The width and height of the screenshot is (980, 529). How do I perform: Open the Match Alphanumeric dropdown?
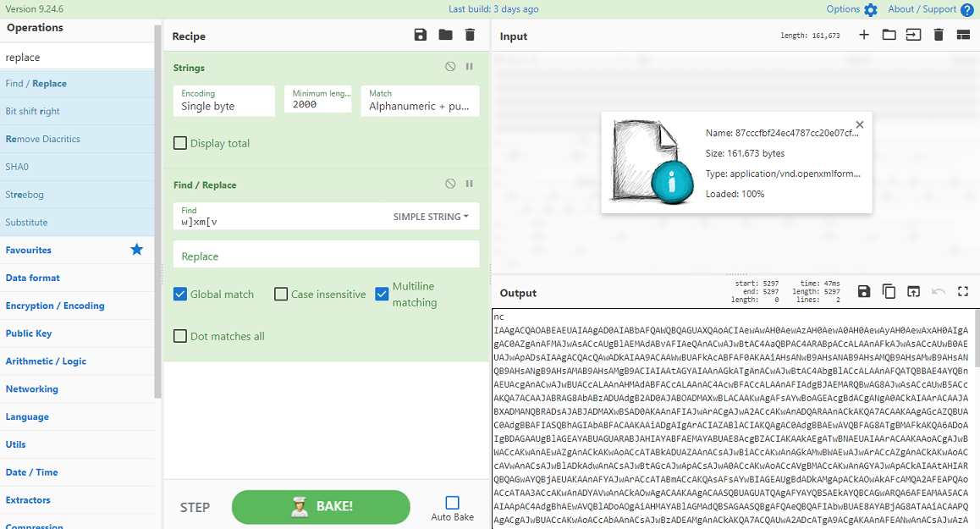point(420,101)
